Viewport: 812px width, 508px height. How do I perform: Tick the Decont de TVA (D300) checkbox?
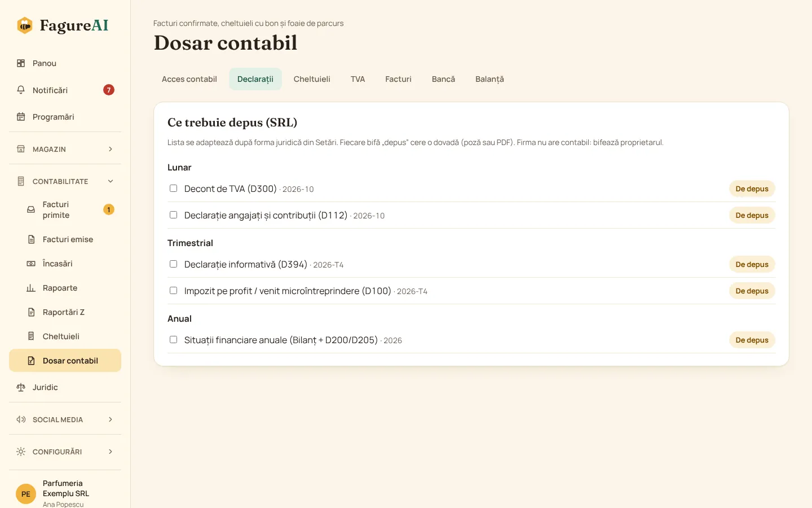click(x=174, y=189)
